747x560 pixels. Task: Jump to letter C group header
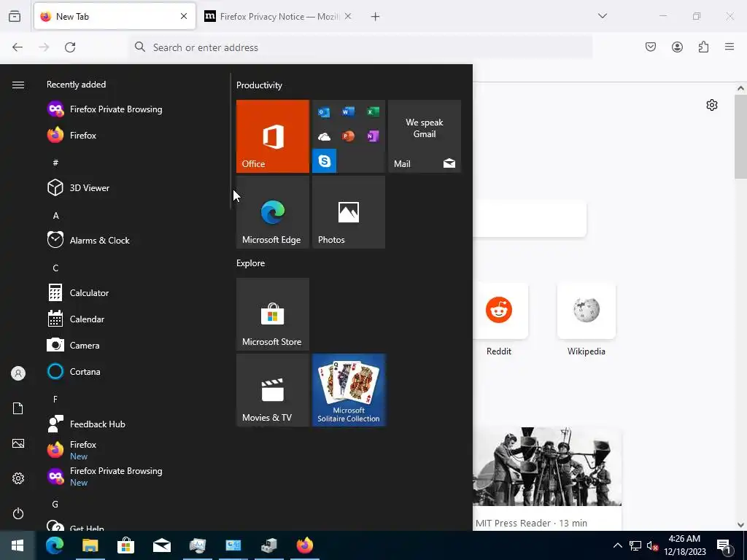(x=55, y=268)
